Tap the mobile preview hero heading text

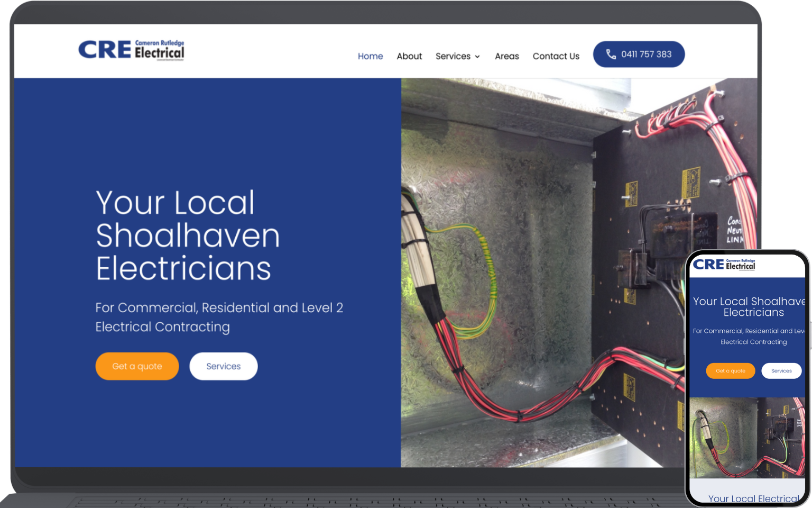750,307
